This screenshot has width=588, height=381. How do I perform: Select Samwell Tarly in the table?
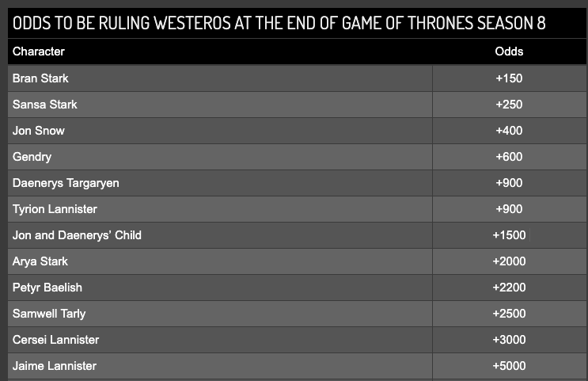(49, 314)
